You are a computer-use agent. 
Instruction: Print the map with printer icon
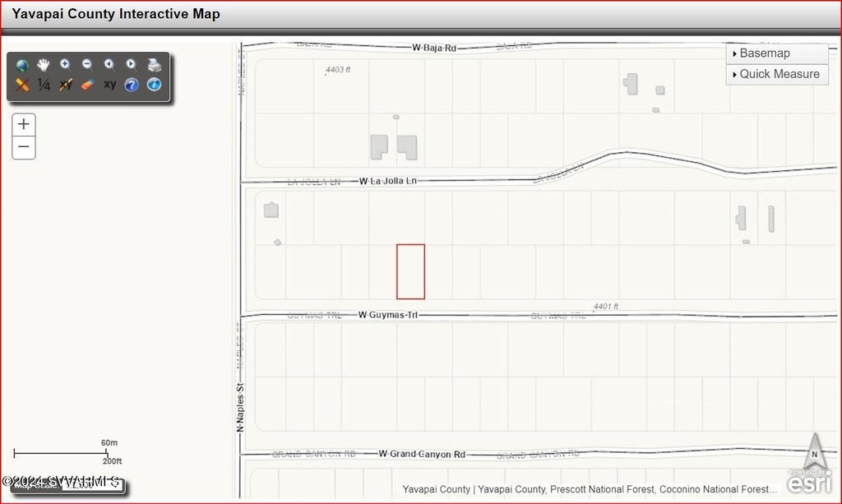tap(154, 65)
